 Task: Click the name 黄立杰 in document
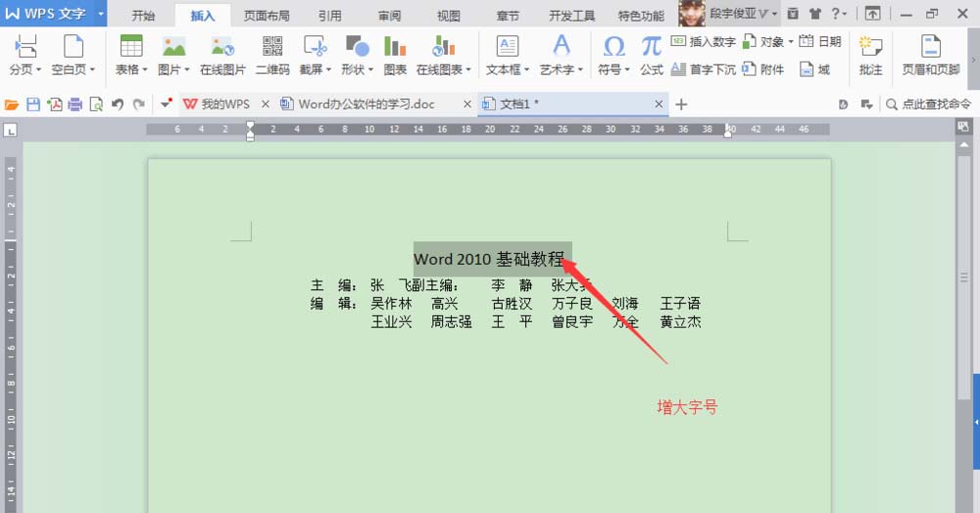[680, 322]
